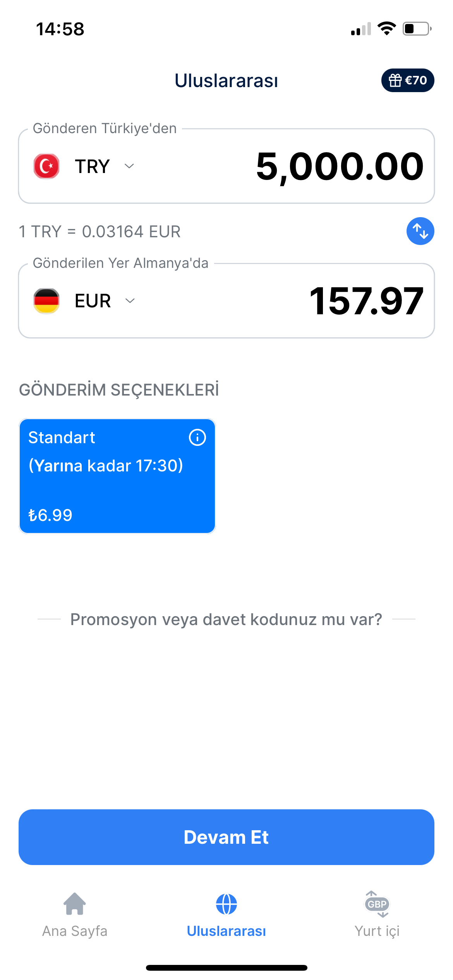Viewport: 453px width, 980px height.
Task: Switch to the Ana Sayfa tab
Action: [x=75, y=930]
